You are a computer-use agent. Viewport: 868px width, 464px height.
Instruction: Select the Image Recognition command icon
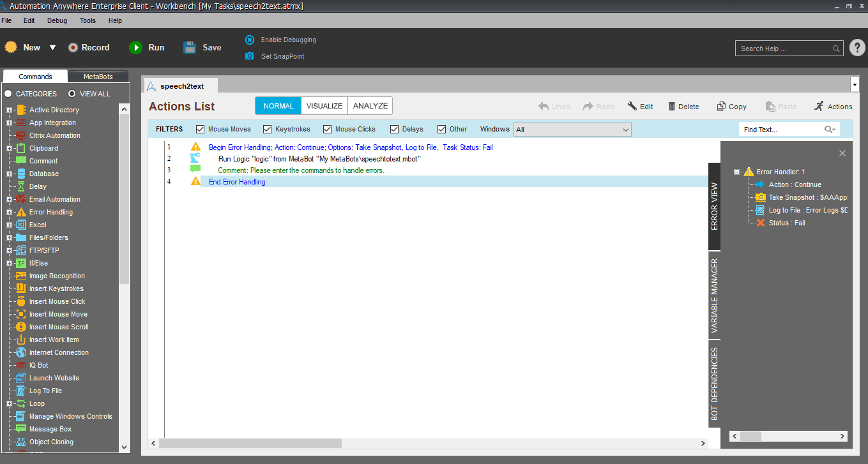(21, 276)
